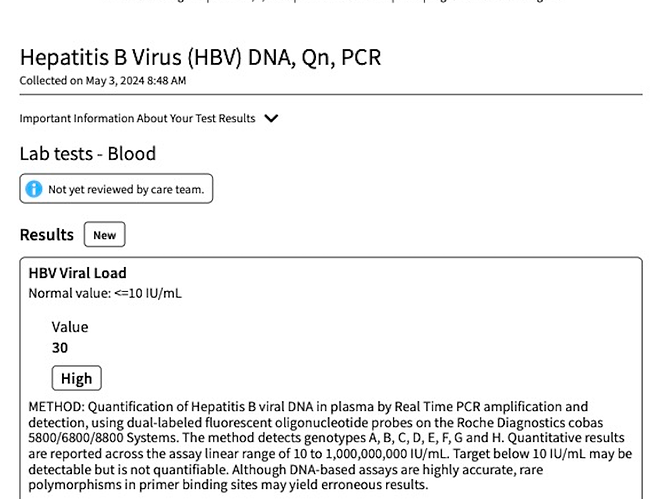This screenshot has height=499, width=667.
Task: Click the Normal value <=10 IU/mL text
Action: tap(105, 294)
